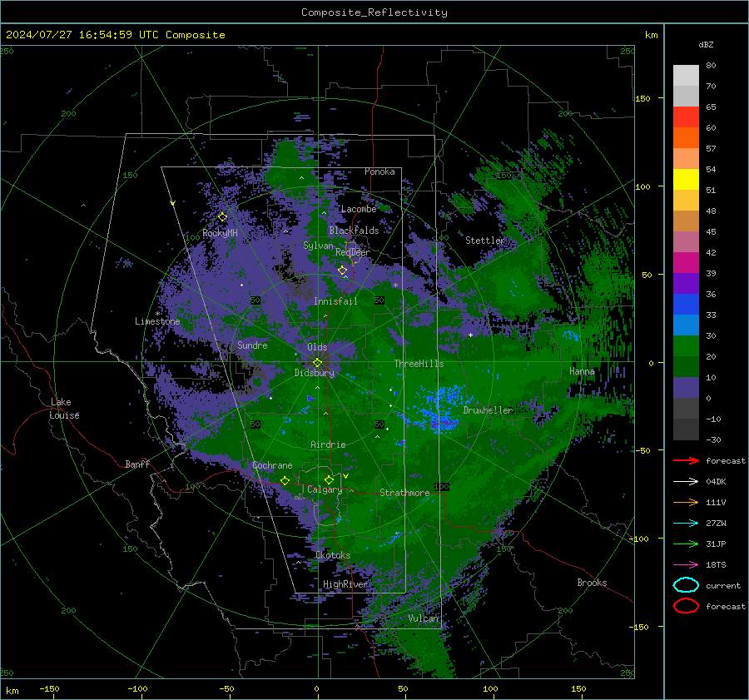
Task: Click the green 31JP arrow legend icon
Action: click(686, 544)
